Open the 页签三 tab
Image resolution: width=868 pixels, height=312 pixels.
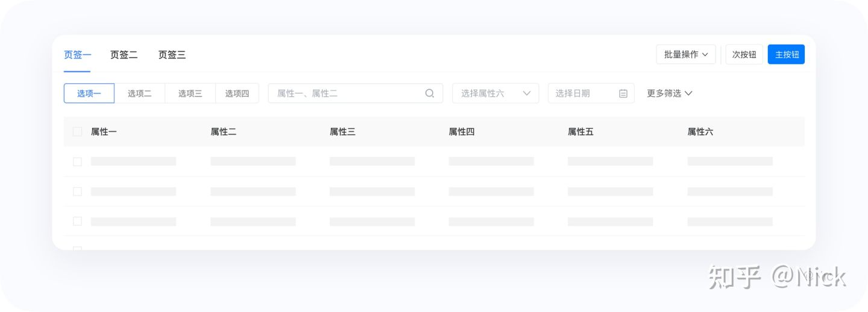coord(172,55)
